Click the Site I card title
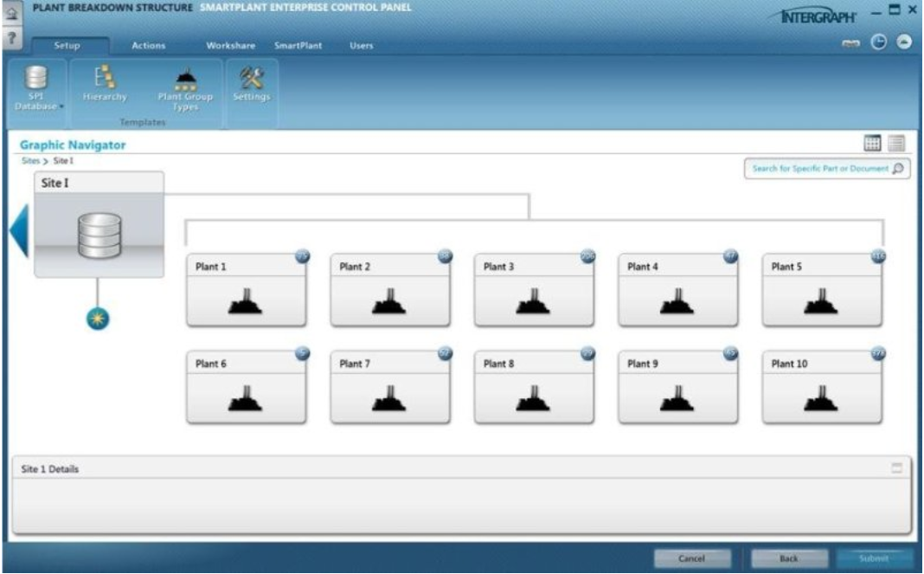This screenshot has width=924, height=574. tap(55, 183)
